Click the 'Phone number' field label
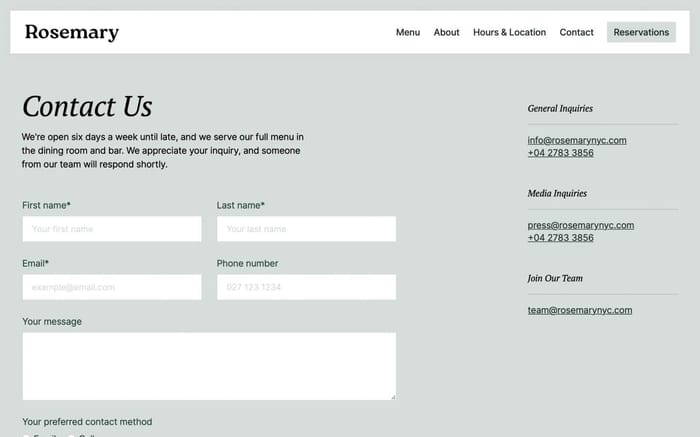700x437 pixels. [247, 263]
